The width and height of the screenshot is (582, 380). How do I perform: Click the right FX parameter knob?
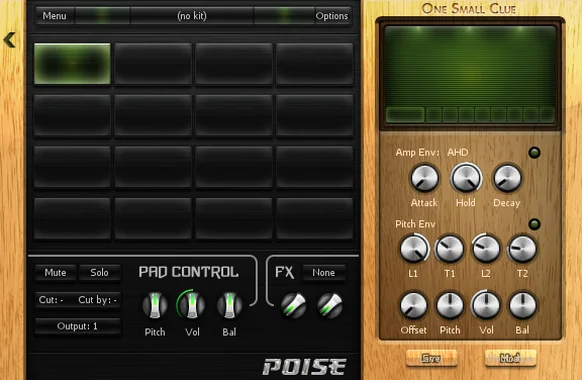330,306
